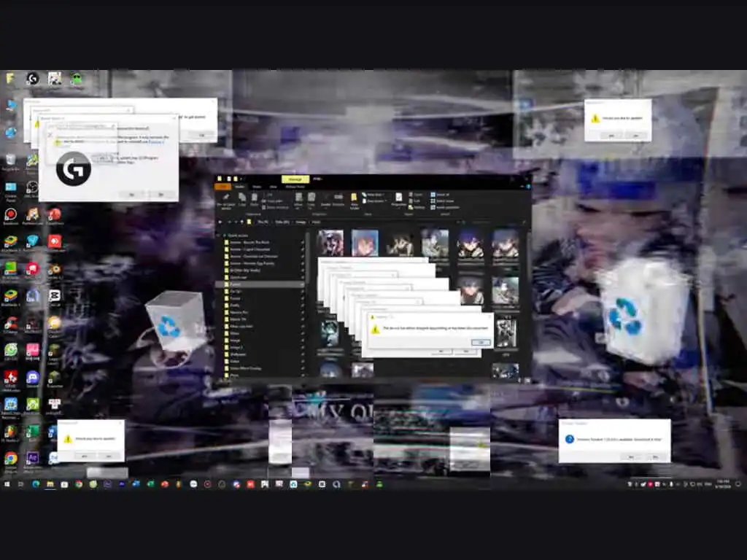Click OK on device stopped responding dialog

pyautogui.click(x=480, y=343)
